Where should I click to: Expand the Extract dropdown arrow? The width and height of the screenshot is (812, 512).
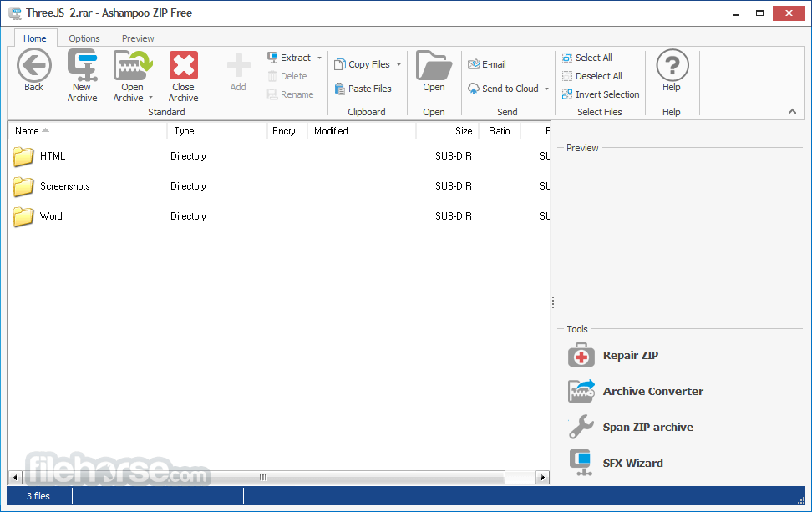click(319, 58)
